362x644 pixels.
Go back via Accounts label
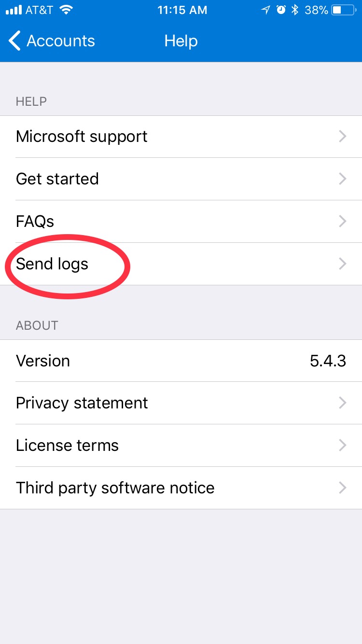[x=61, y=41]
